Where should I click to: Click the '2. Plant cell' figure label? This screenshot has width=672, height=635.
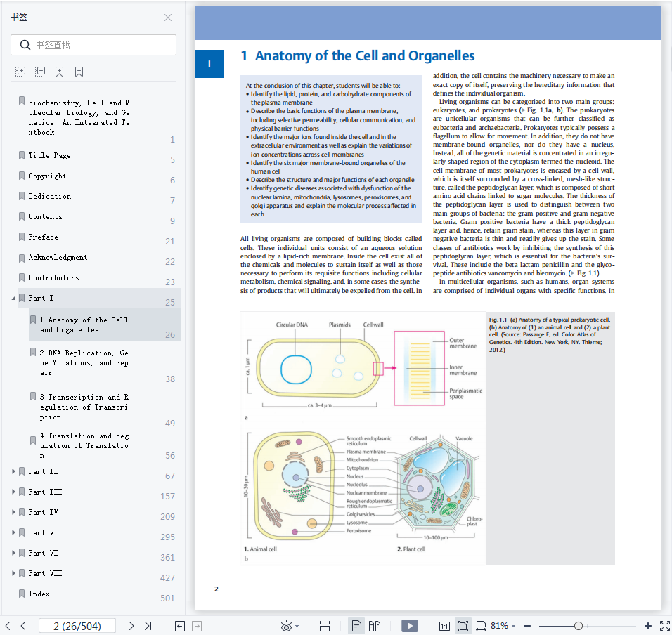(411, 549)
